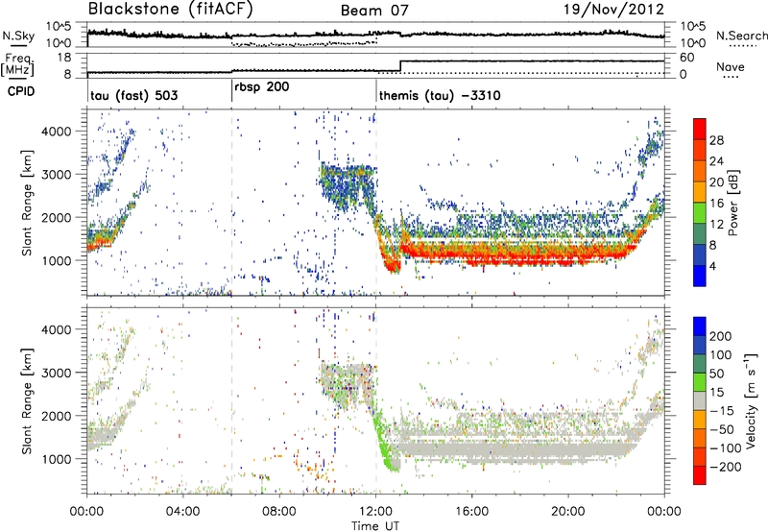Click the 'tau (fast) 503' CPID entry
This screenshot has width=768, height=532.
pos(134,95)
